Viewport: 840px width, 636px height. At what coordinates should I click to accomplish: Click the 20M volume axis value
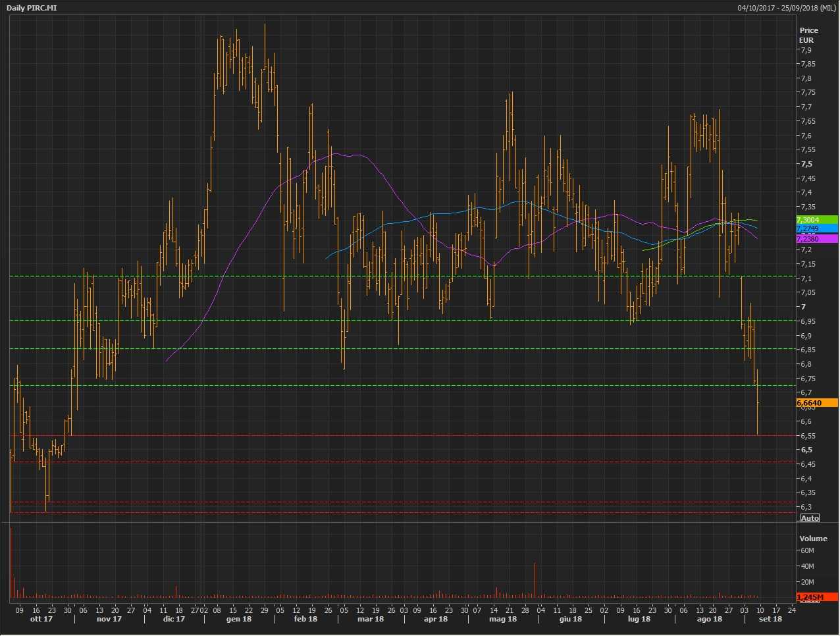click(807, 582)
